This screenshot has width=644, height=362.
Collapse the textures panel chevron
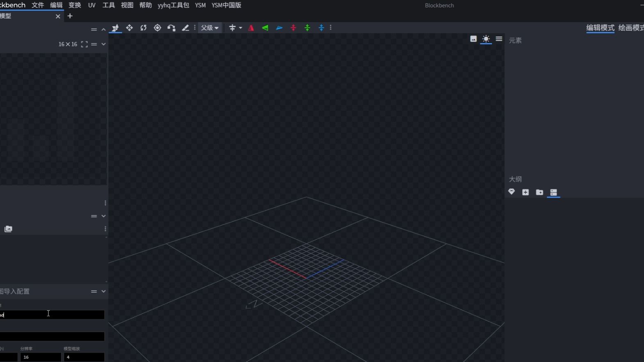coord(103,216)
